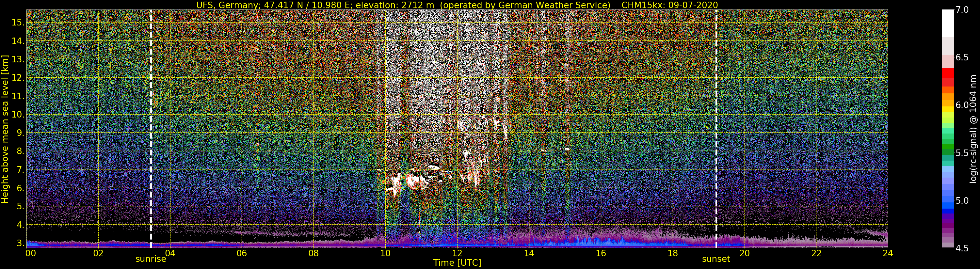Click the '4.5' colorbar tick label

click(x=962, y=248)
